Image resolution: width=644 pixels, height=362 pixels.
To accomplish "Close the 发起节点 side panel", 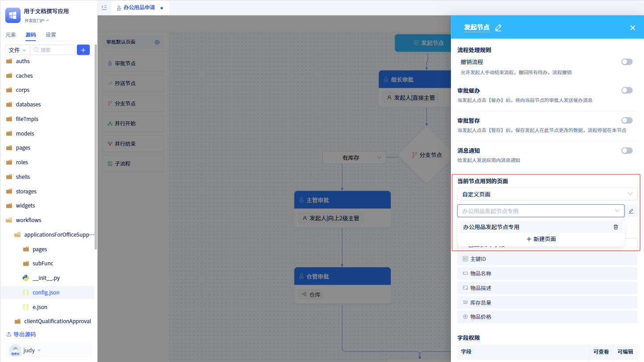I will (633, 28).
